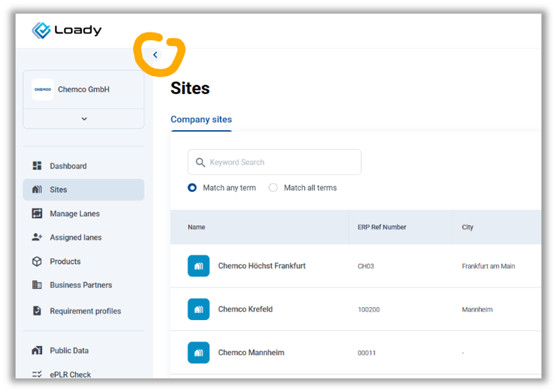Open ePLR Check in sidebar
Image resolution: width=557 pixels, height=392 pixels.
(70, 375)
